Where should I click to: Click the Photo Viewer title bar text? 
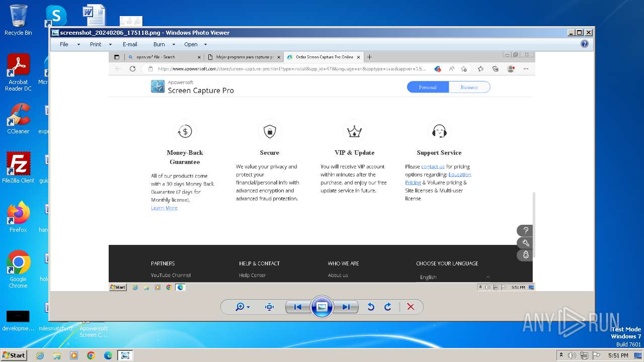(x=144, y=33)
